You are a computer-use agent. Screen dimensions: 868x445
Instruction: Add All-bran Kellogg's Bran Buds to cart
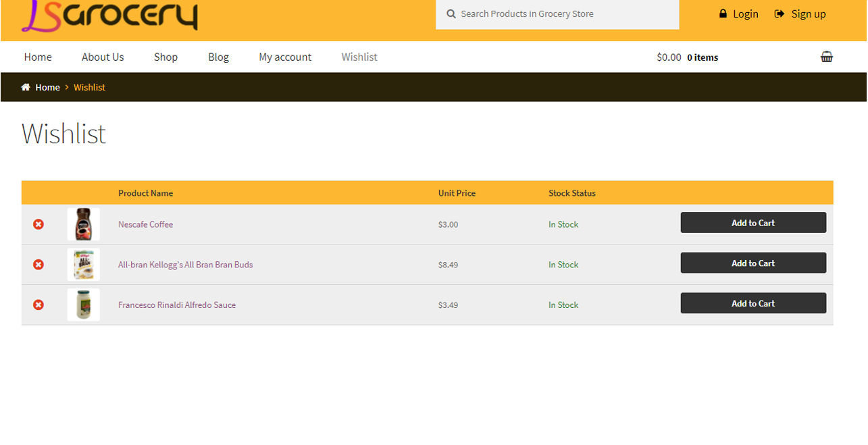(x=753, y=263)
